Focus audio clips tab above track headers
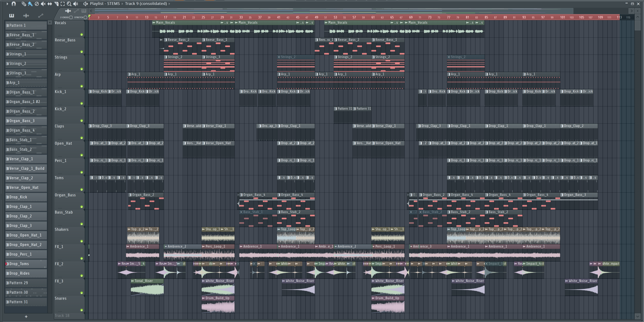The width and height of the screenshot is (644, 322). (x=68, y=11)
